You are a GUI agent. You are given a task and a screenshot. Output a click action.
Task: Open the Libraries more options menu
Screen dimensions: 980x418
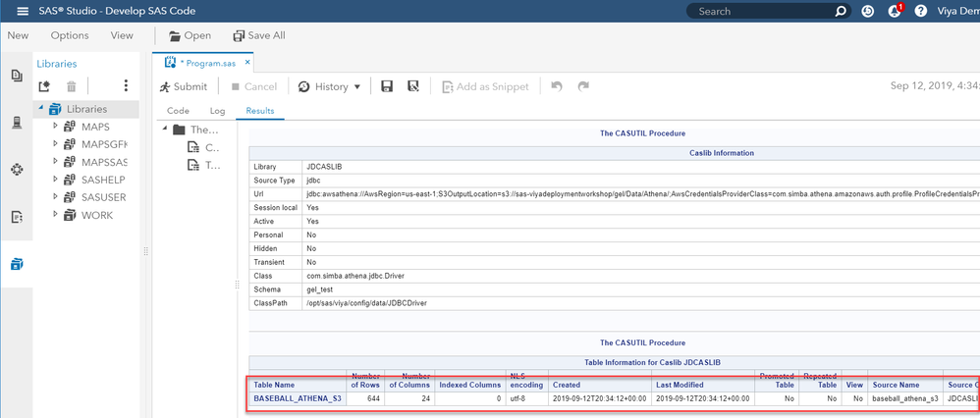(x=127, y=85)
